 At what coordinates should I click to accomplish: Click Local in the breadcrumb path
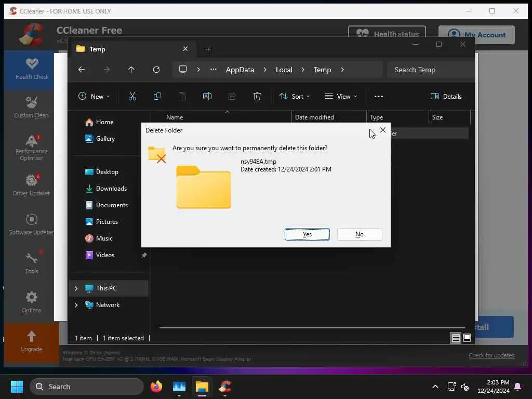coord(284,70)
